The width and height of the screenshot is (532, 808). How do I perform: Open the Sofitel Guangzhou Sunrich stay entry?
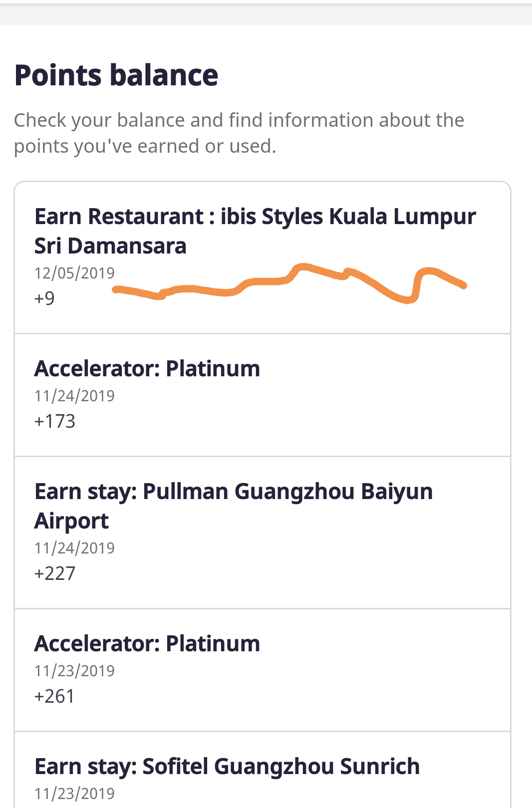point(263,770)
